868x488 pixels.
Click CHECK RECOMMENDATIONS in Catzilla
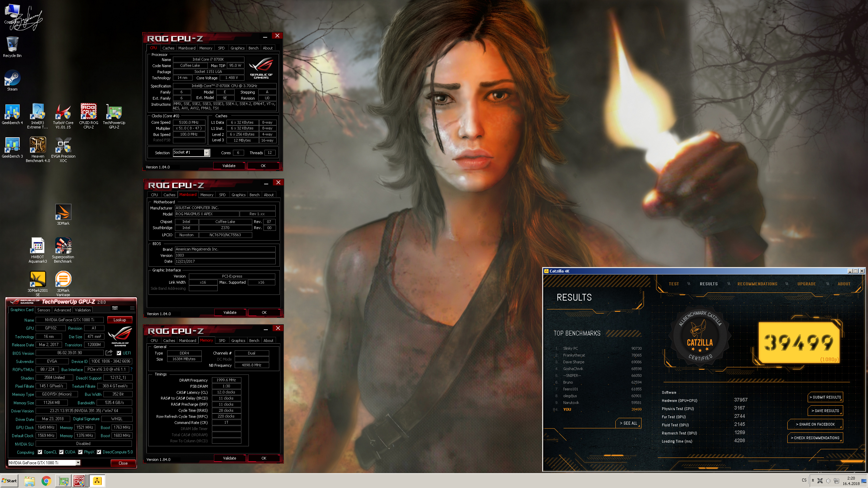(x=815, y=438)
